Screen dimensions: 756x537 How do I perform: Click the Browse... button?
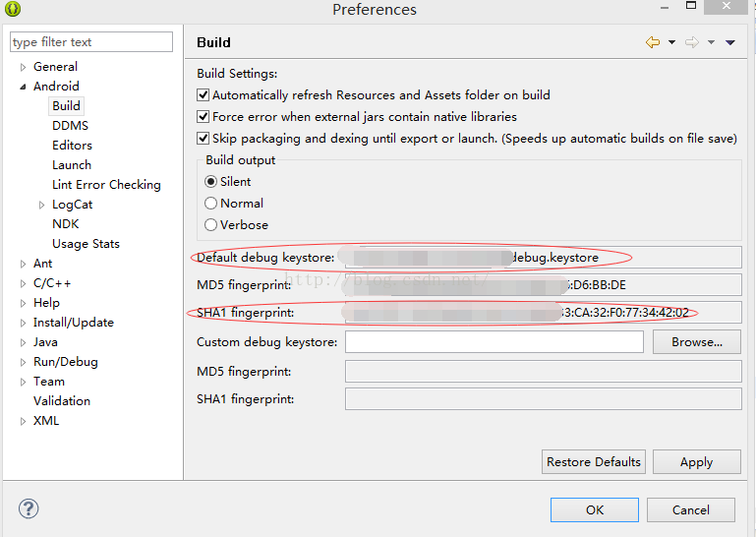click(697, 342)
